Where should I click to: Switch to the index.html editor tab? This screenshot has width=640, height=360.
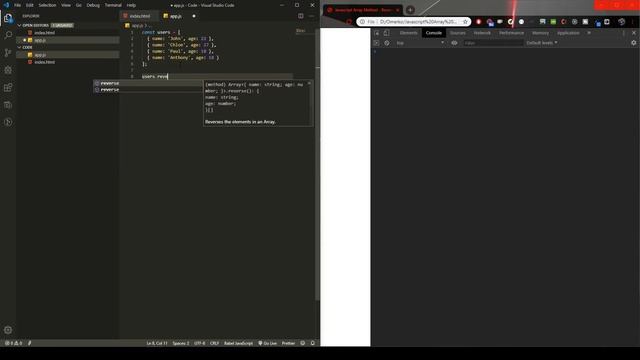pos(139,16)
